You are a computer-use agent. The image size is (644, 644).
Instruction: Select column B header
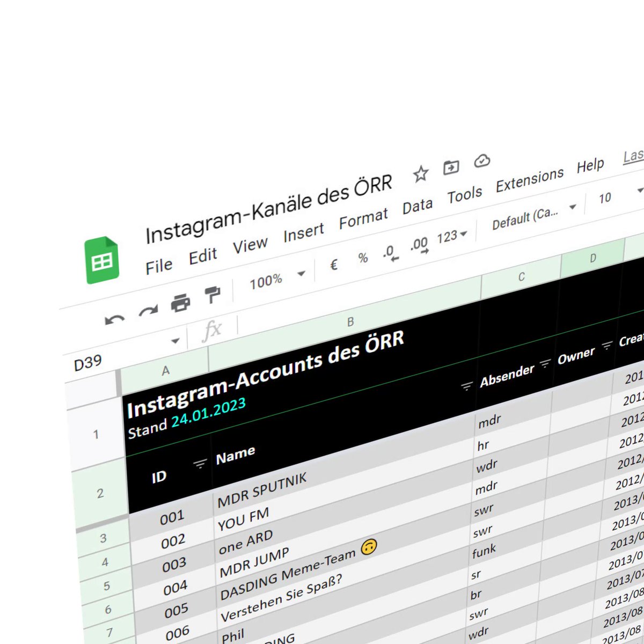tap(350, 322)
